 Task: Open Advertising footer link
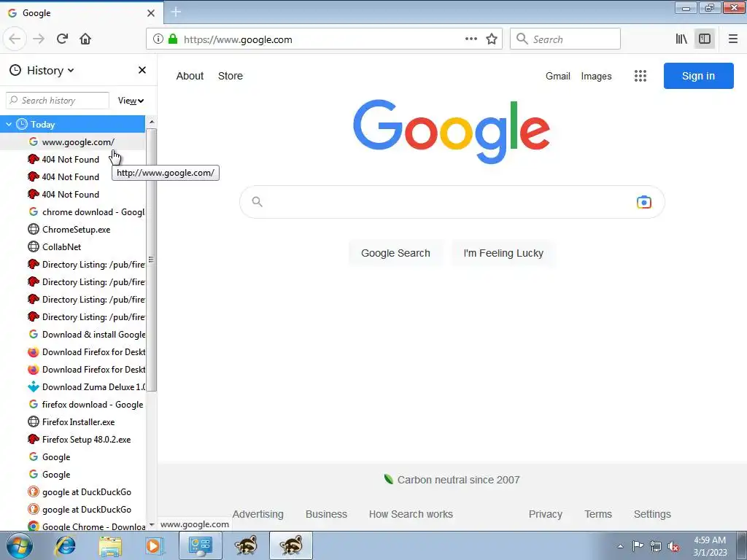258,514
